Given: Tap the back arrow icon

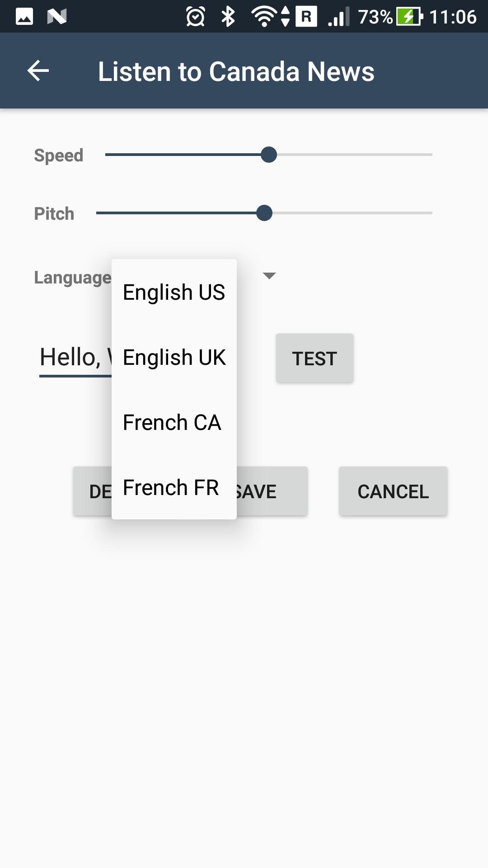Looking at the screenshot, I should 38,71.
